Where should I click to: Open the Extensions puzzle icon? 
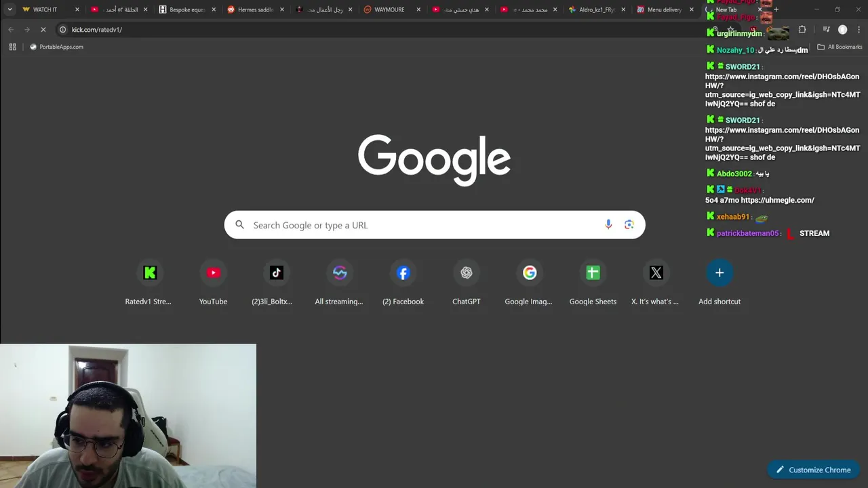[802, 30]
